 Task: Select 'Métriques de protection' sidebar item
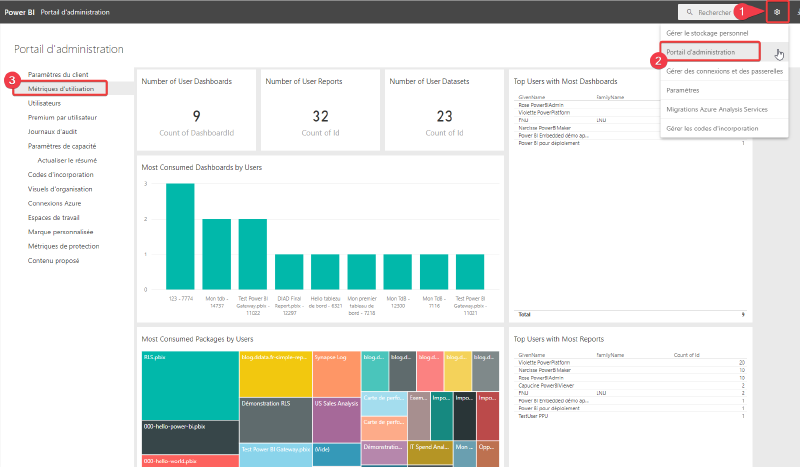63,246
